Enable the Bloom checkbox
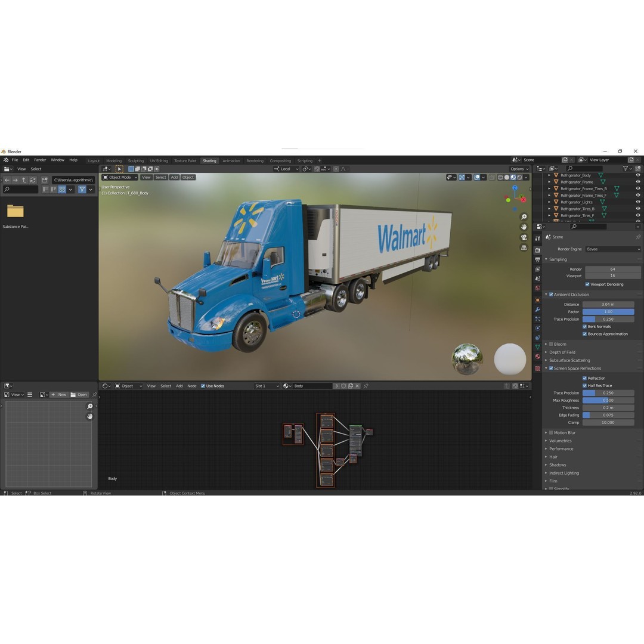The width and height of the screenshot is (644, 644). click(x=551, y=344)
